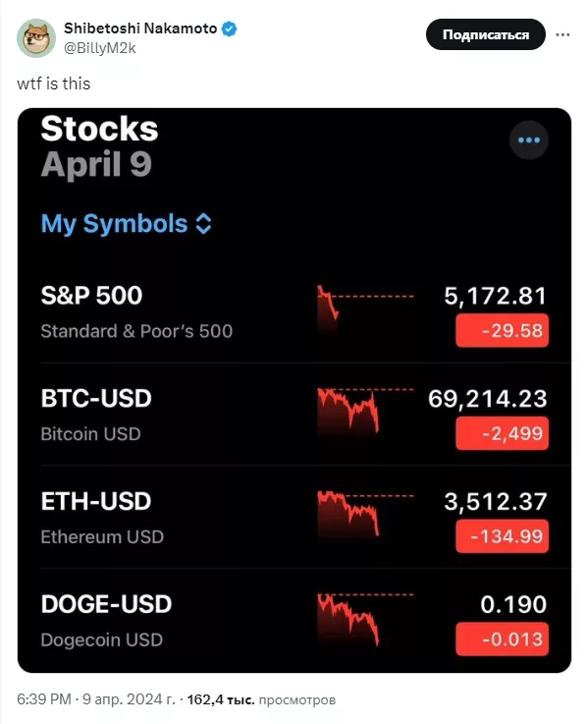Open the S&P 500 sparkline chart

tap(365, 309)
